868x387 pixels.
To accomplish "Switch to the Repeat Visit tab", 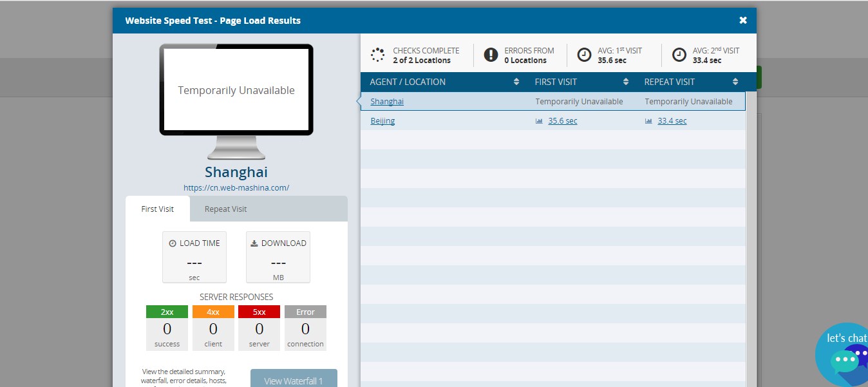I will 225,209.
